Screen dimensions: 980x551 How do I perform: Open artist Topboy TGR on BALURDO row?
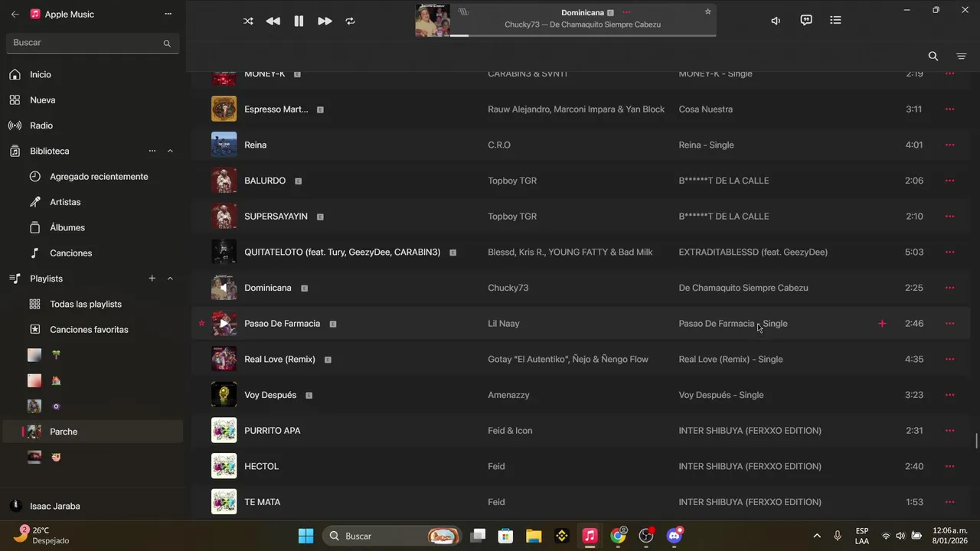512,181
